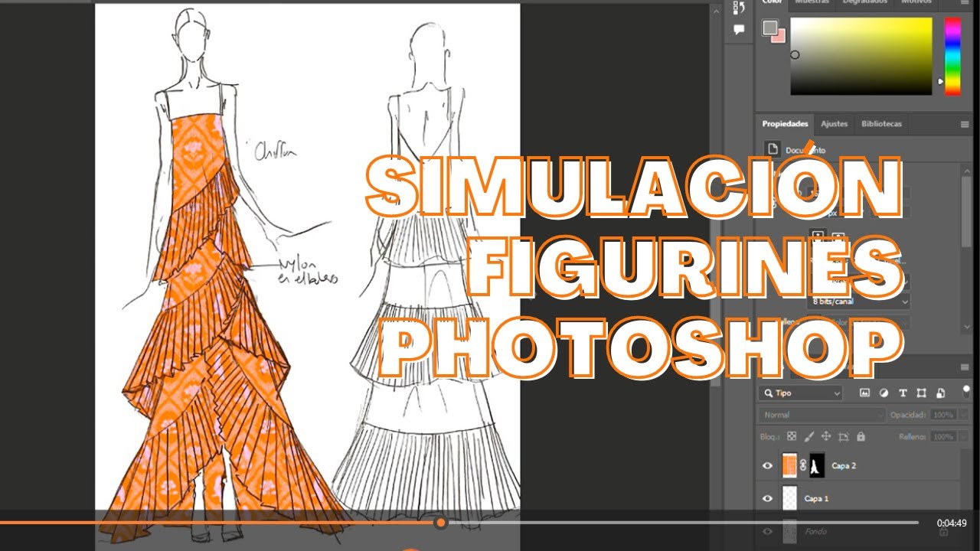980x551 pixels.
Task: Switch to the Ajustes tab
Action: (x=835, y=124)
